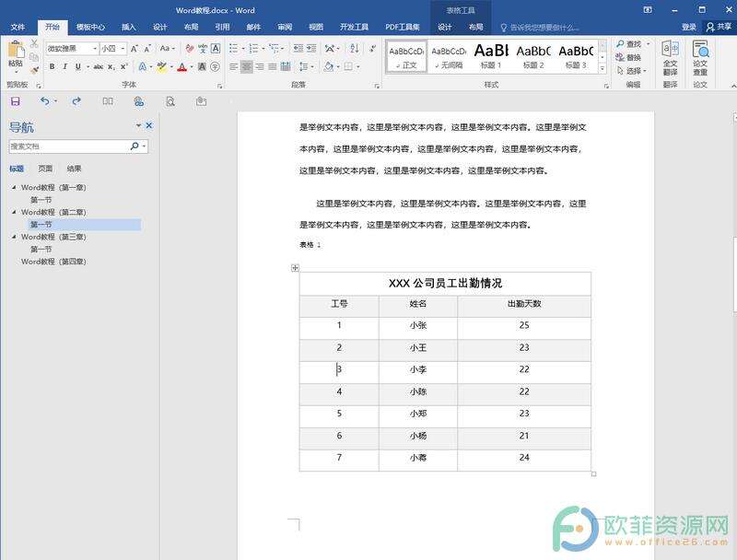Justify the paragraph text
737x560 pixels.
click(x=272, y=66)
